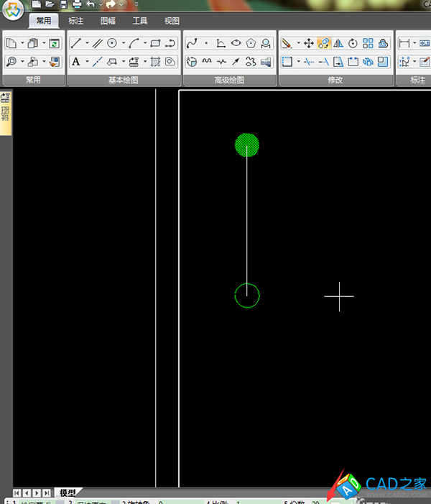Open the 工具 ribbon tab
Screen dimensions: 431x504
(140, 22)
